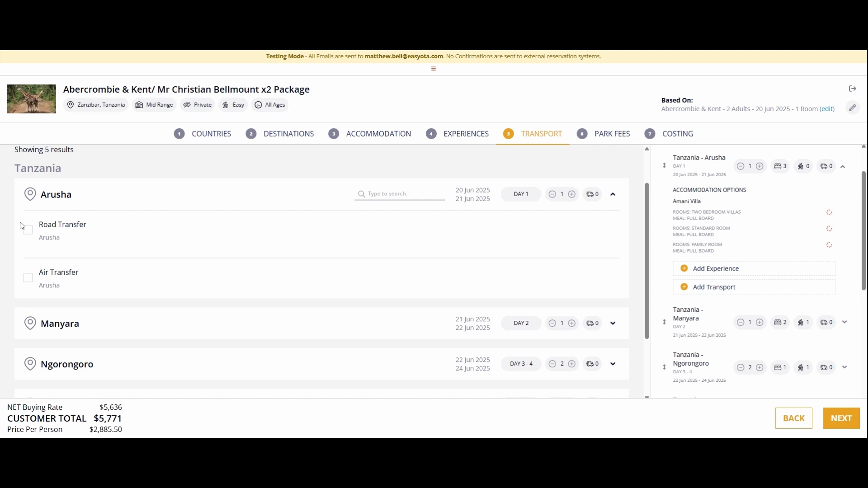Click sidebar Arusha experiences count icon
This screenshot has width=868, height=488.
tap(804, 166)
